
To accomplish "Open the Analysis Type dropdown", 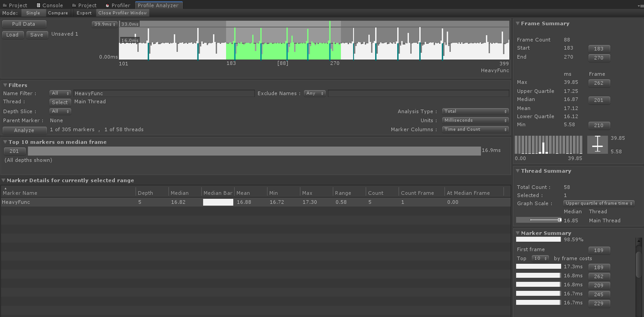I will tap(475, 111).
